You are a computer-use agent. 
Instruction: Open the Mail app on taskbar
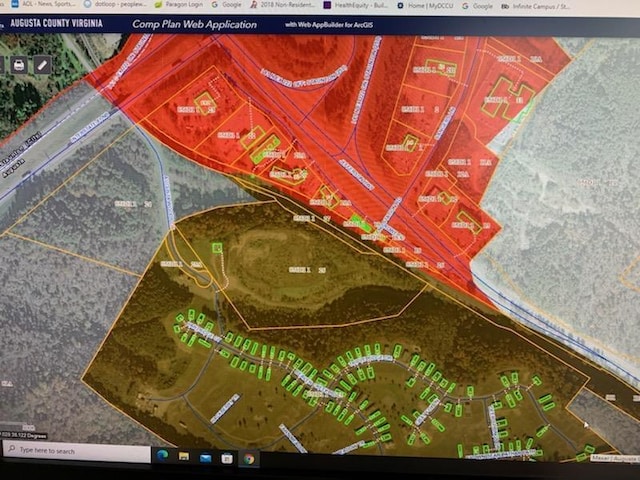205,458
